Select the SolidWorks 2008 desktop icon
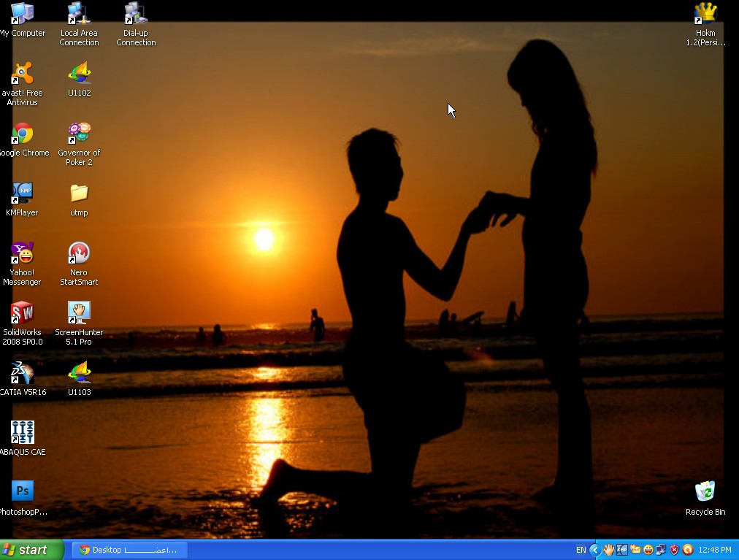Screen dimensions: 739x560 pos(22,313)
